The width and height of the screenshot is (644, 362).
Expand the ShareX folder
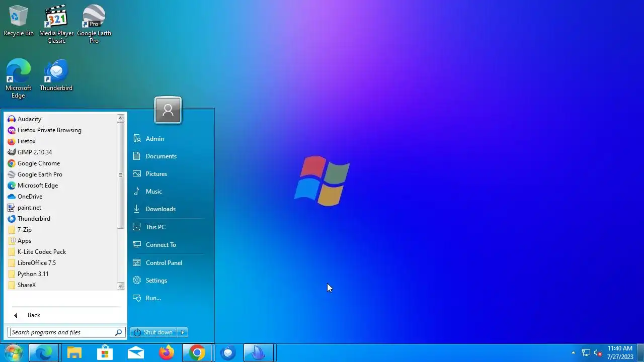click(x=61, y=285)
